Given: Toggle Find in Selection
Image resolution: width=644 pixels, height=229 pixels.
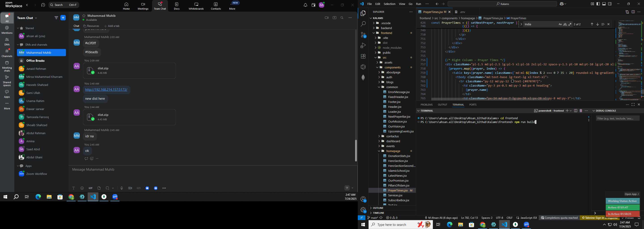Looking at the screenshot, I should coord(603,24).
